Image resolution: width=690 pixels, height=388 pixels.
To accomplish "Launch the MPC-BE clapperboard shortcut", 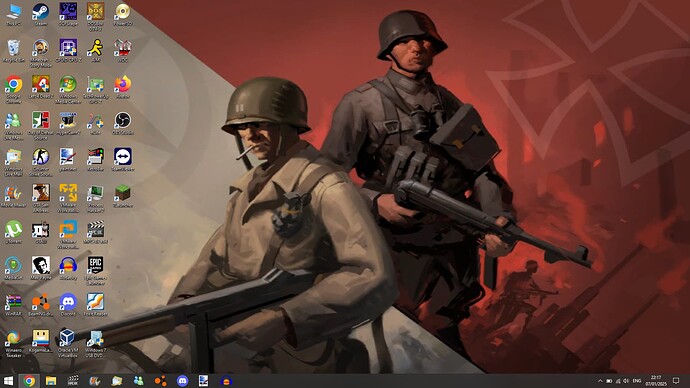I will pos(95,232).
